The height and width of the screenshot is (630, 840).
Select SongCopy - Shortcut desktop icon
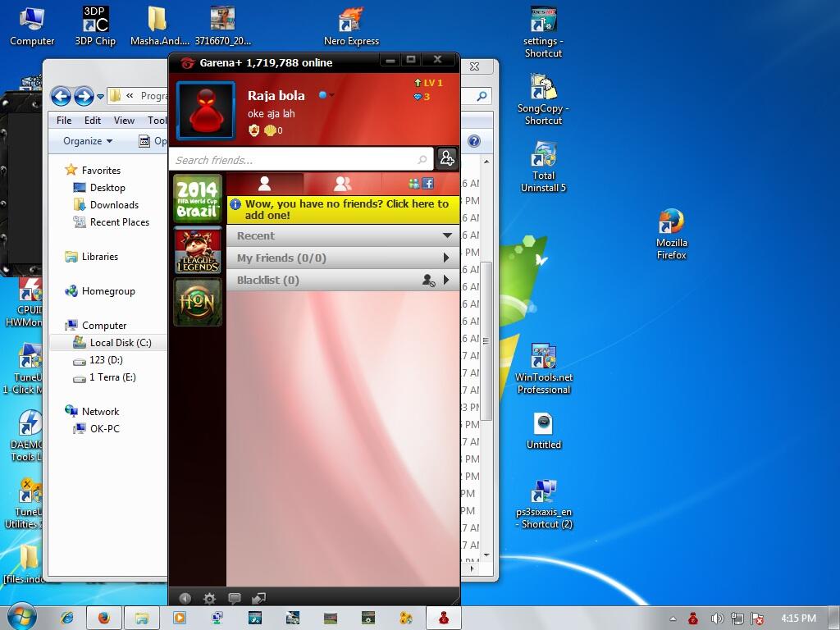click(x=543, y=99)
